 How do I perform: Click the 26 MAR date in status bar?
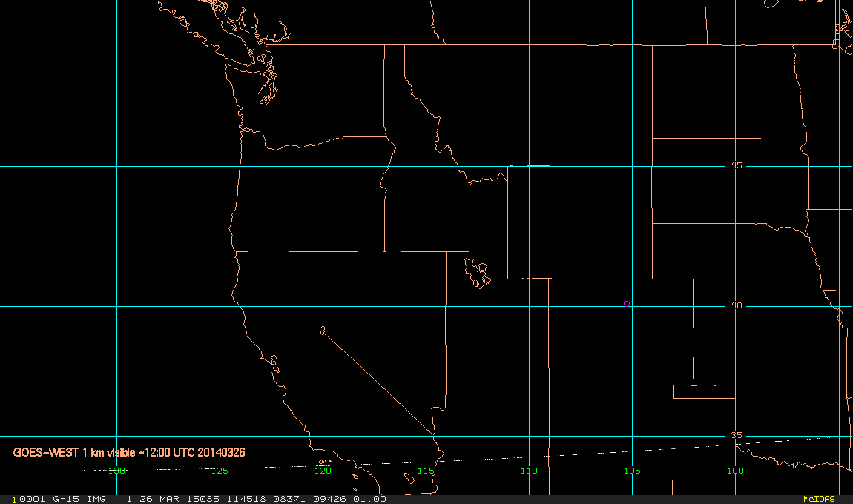pos(160,499)
